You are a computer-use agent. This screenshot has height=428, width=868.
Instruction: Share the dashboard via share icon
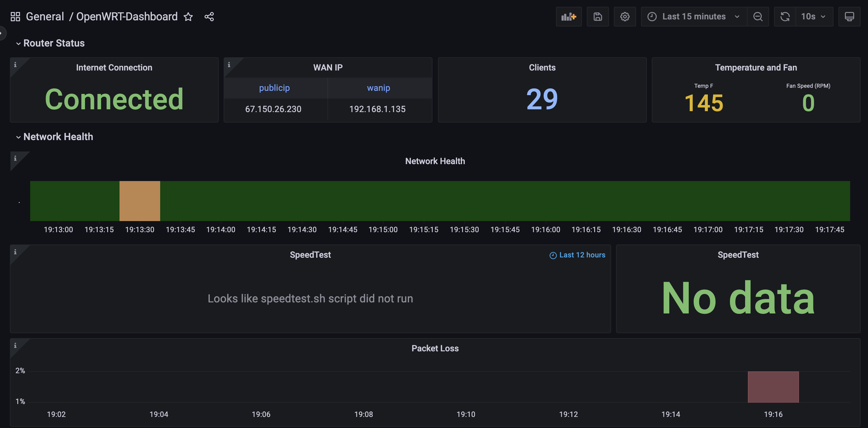coord(209,17)
